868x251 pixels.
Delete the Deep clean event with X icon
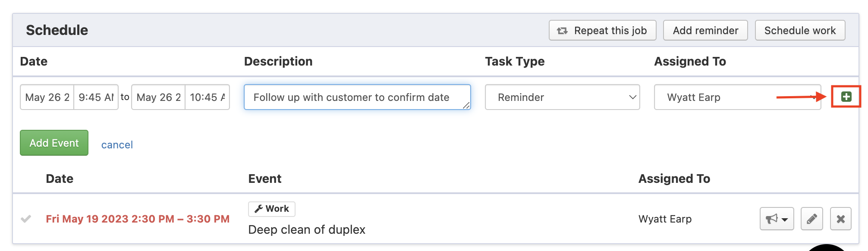click(840, 219)
